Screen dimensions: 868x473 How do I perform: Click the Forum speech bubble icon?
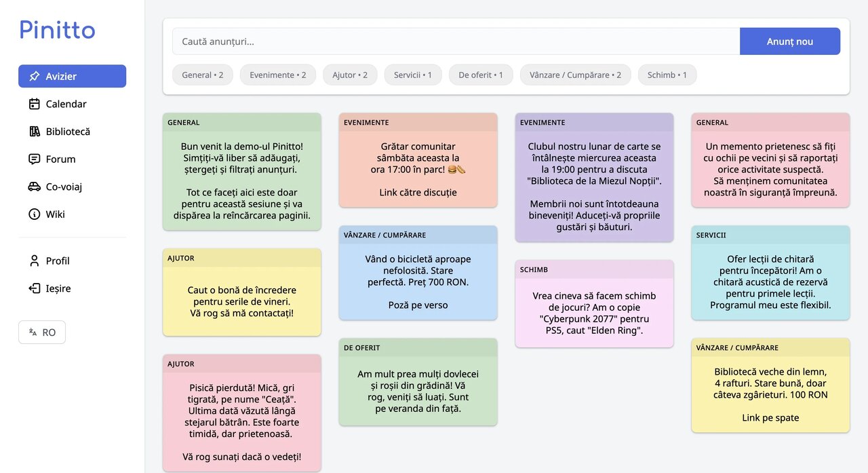34,159
